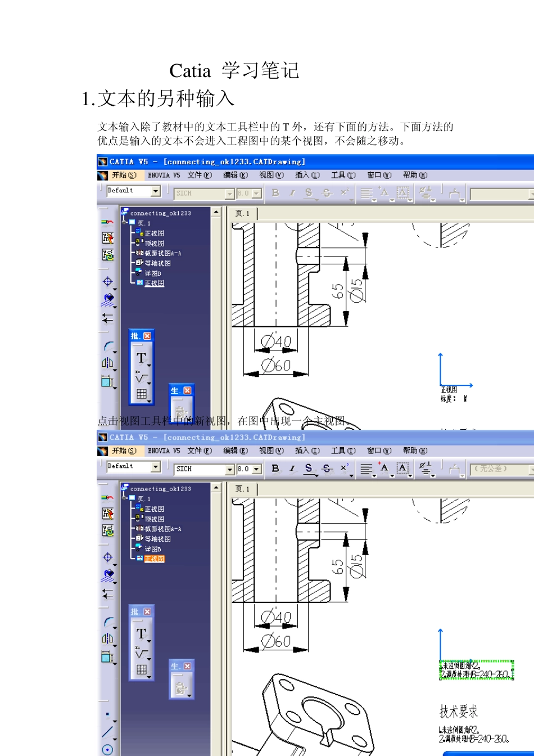Select roughness symbol tool in first window's annotation toolbar
The width and height of the screenshot is (534, 756).
coord(142,377)
